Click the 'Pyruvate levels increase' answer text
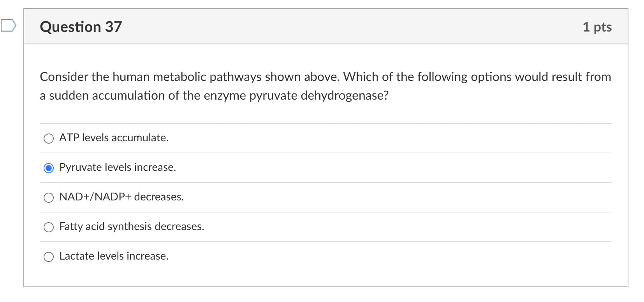This screenshot has width=644, height=302. click(118, 167)
